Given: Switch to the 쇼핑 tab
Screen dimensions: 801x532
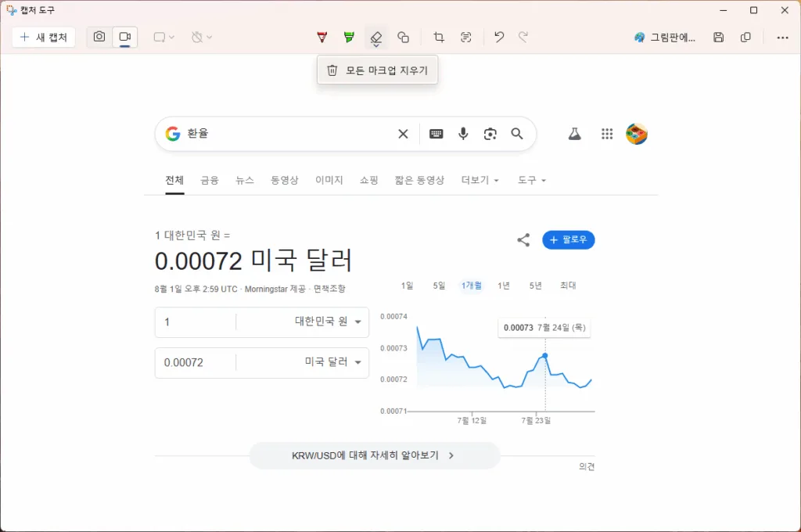Looking at the screenshot, I should [x=369, y=180].
